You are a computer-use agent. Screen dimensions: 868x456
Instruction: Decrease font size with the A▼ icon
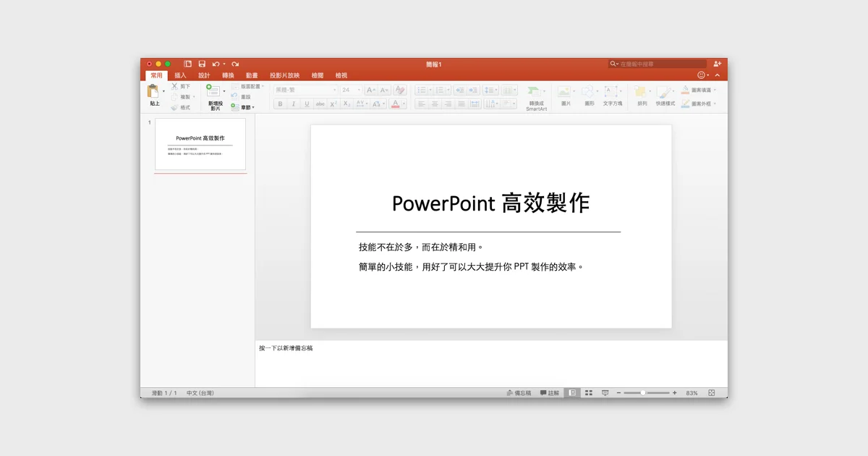384,90
